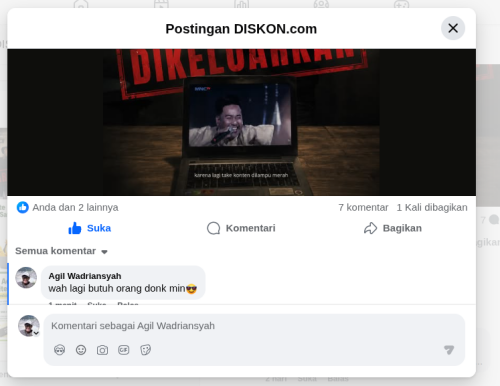Open Agil Wadriansyah profile name link

[85, 276]
